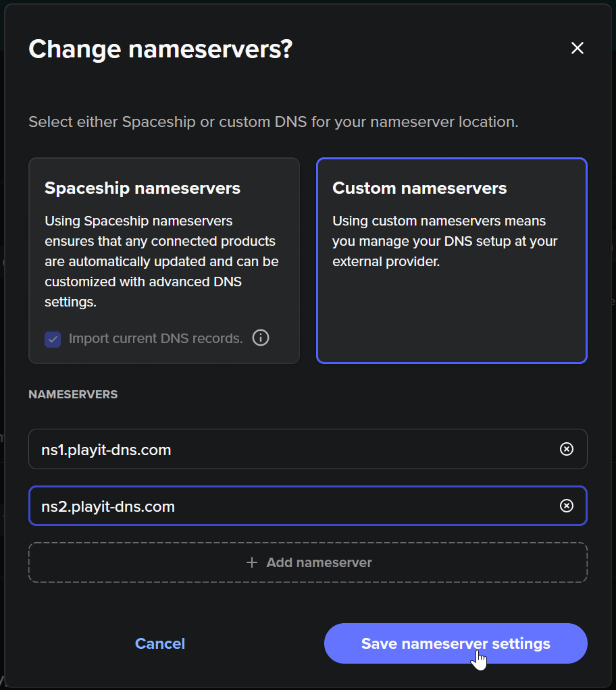Click the NAMESERVERS section heading
This screenshot has height=690, width=616.
[x=73, y=394]
